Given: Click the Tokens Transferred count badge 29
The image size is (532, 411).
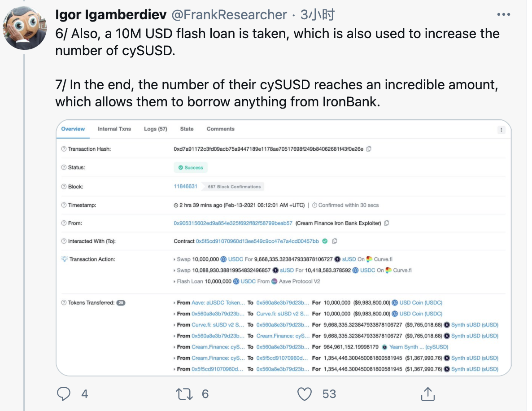Looking at the screenshot, I should tap(121, 303).
